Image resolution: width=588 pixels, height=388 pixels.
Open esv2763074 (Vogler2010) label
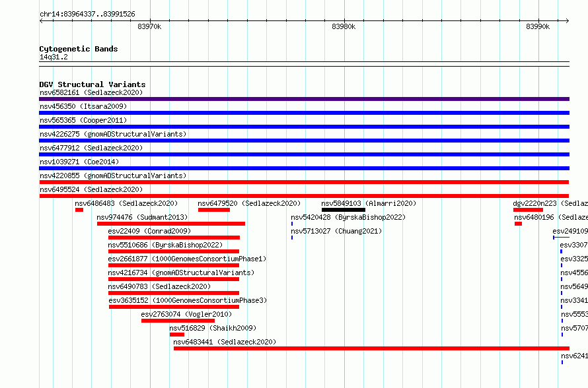(186, 314)
